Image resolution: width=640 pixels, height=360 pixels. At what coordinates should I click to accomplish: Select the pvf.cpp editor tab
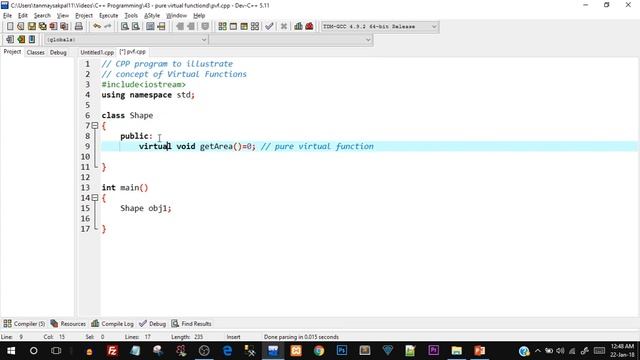[x=132, y=52]
